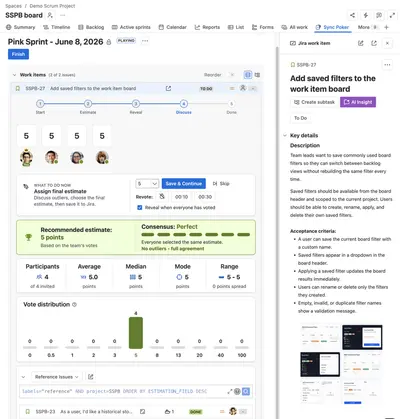Open the purple AI Insight button
The height and width of the screenshot is (419, 400).
click(358, 102)
